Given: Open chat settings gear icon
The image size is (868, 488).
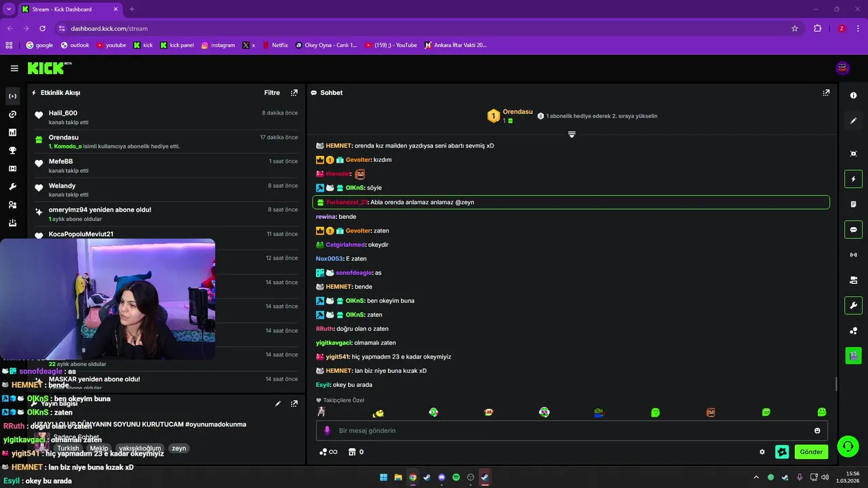Looking at the screenshot, I should tap(762, 452).
